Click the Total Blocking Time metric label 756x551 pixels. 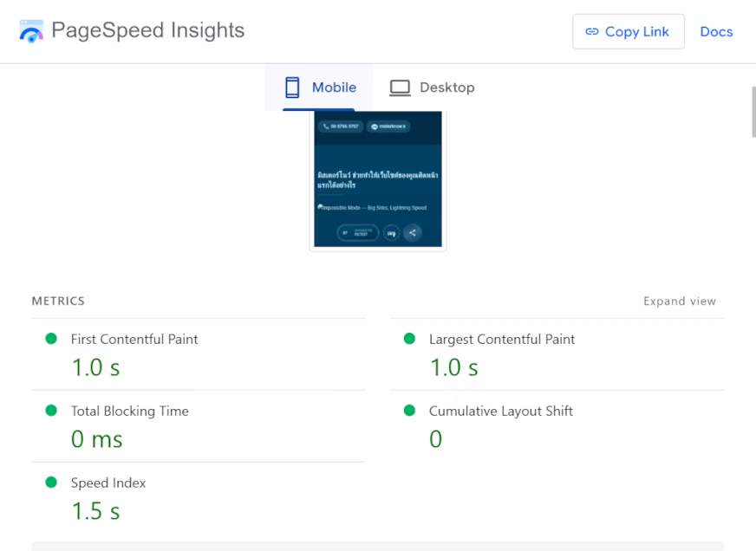point(130,411)
